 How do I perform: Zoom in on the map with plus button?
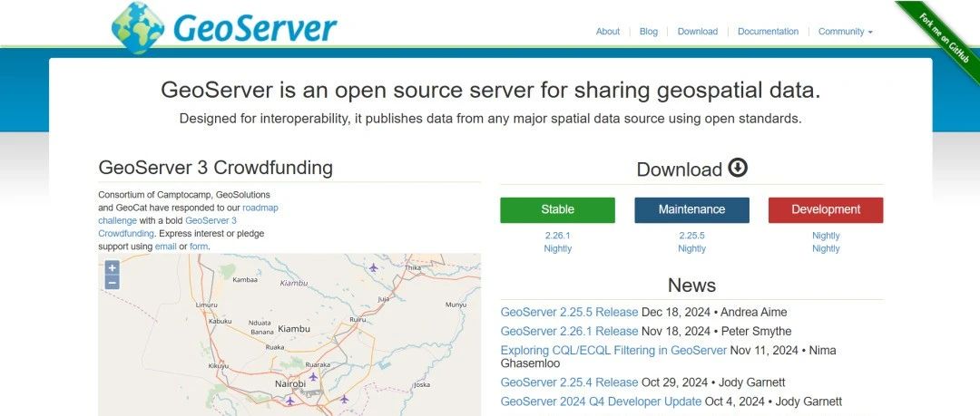[x=112, y=268]
